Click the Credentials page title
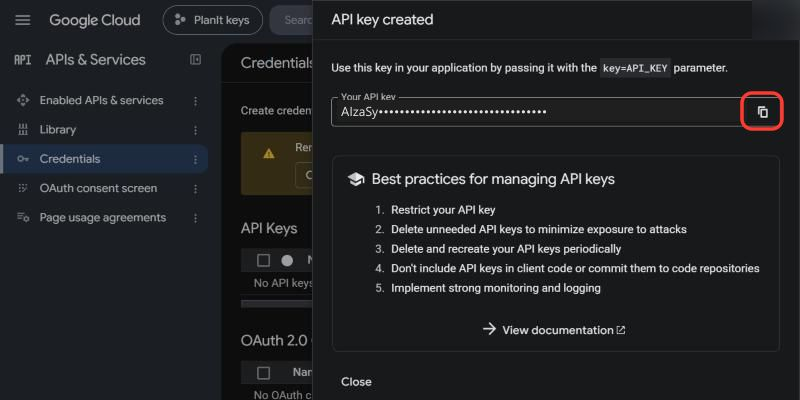 click(277, 63)
